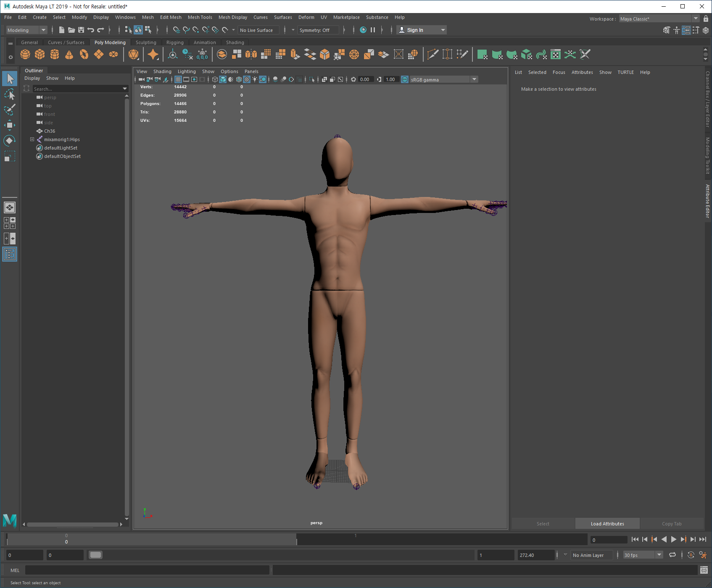Create a polygon cone from the shelf
712x588 pixels.
tap(69, 54)
